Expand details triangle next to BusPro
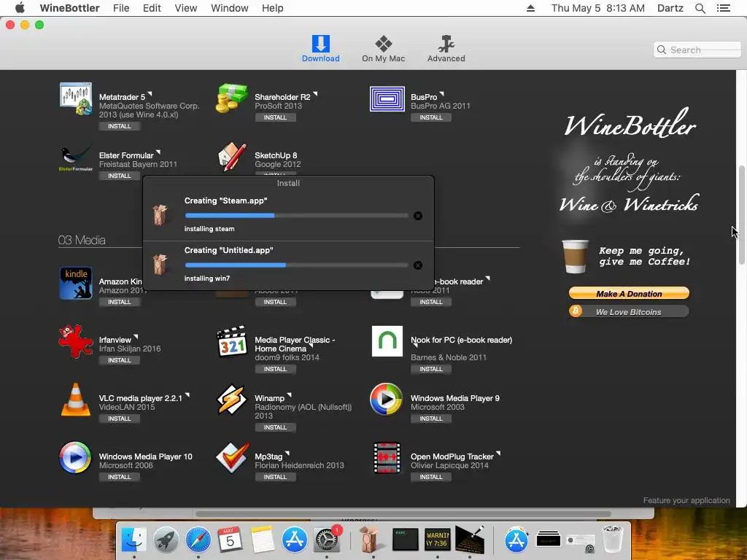Screen dimensions: 747x560 tap(441, 94)
